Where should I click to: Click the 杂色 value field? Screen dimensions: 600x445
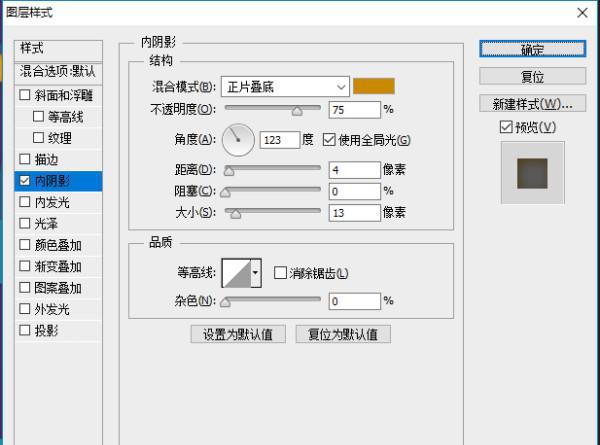(x=355, y=301)
